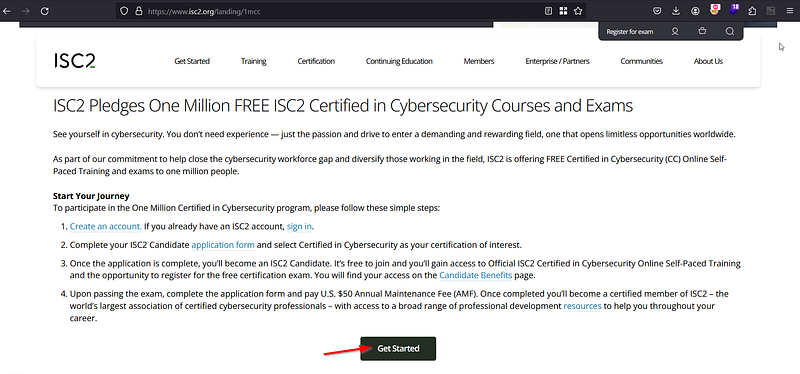This screenshot has width=800, height=374.
Task: Open the Firefox account icon
Action: (695, 11)
